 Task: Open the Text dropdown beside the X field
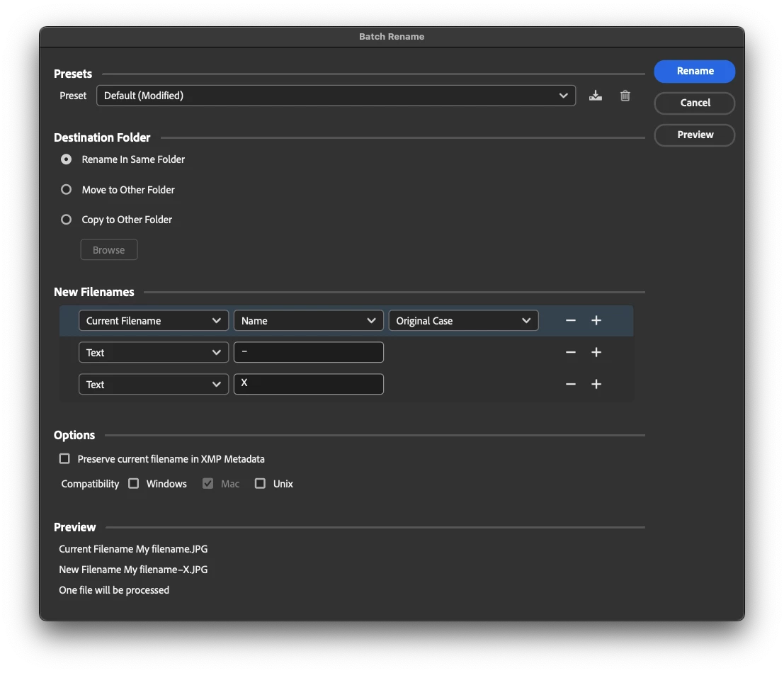[154, 384]
